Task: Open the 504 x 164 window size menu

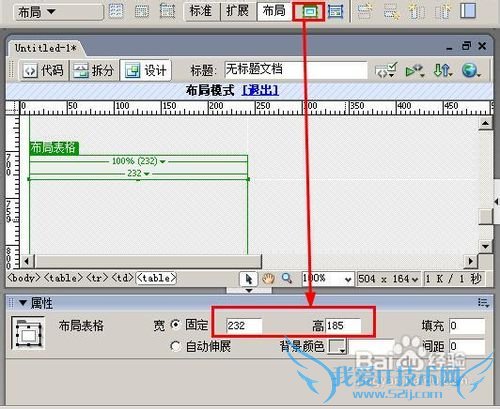Action: pos(388,279)
